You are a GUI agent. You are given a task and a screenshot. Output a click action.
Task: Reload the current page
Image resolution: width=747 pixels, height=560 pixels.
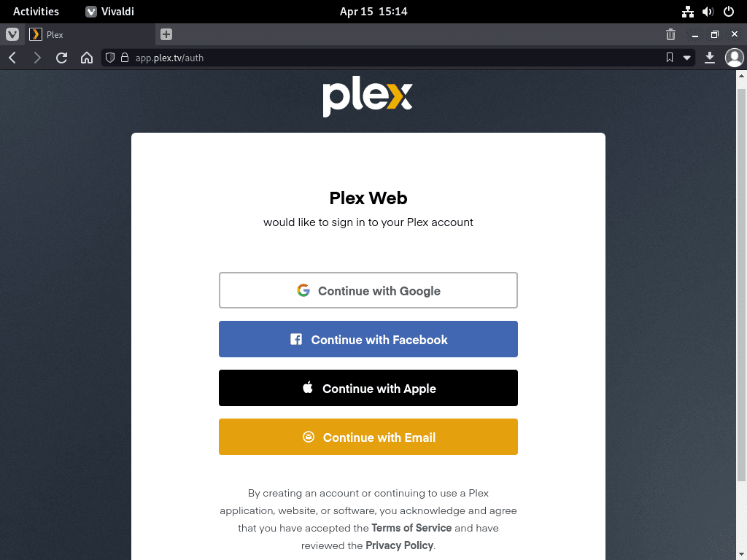click(61, 58)
